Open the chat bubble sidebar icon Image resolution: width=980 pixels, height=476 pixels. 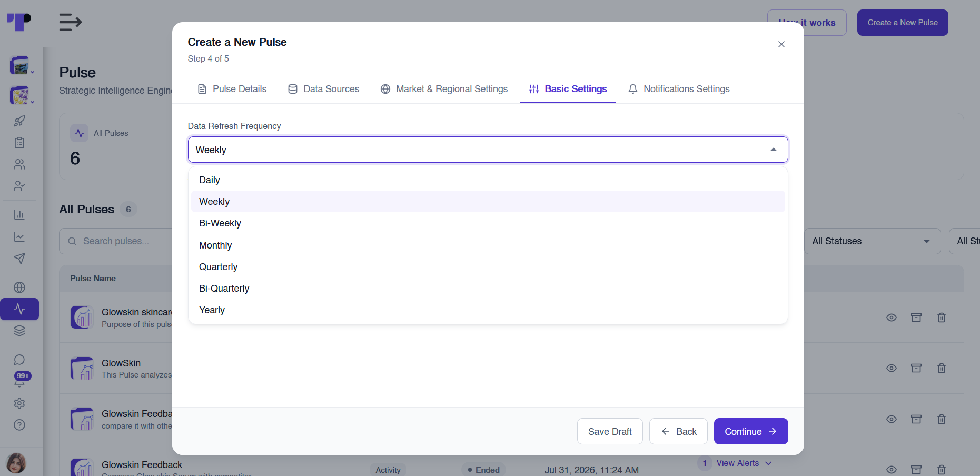[19, 360]
